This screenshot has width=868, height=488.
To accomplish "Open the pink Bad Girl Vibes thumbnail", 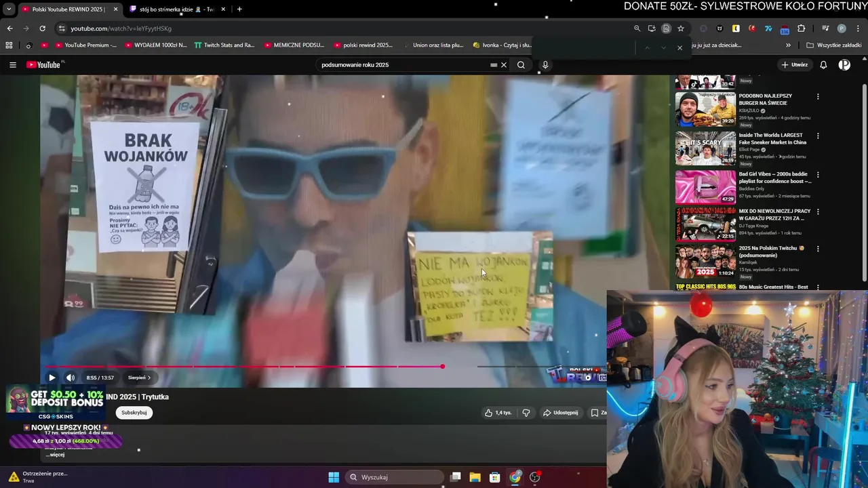I will (x=705, y=186).
